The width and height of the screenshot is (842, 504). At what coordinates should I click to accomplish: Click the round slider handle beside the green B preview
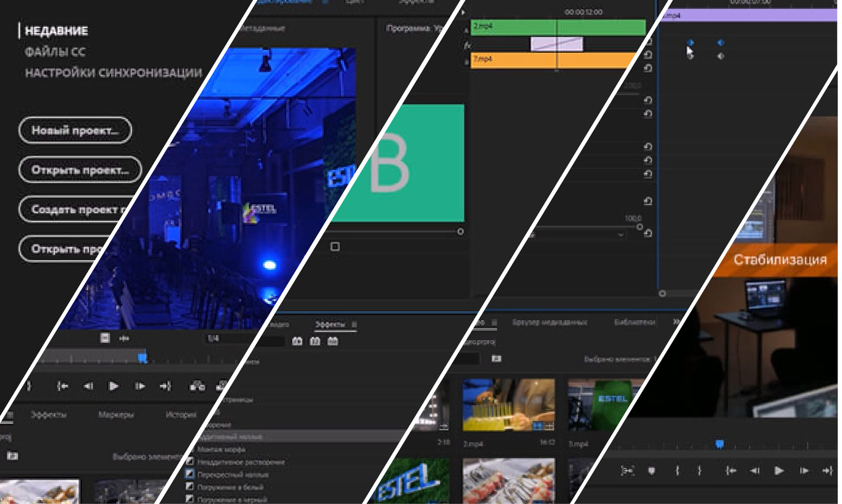click(461, 231)
